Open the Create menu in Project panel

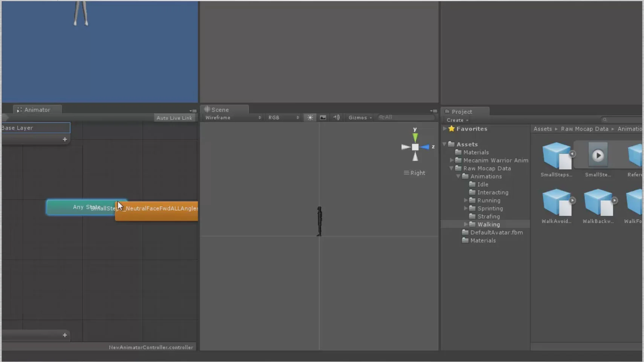tap(456, 120)
